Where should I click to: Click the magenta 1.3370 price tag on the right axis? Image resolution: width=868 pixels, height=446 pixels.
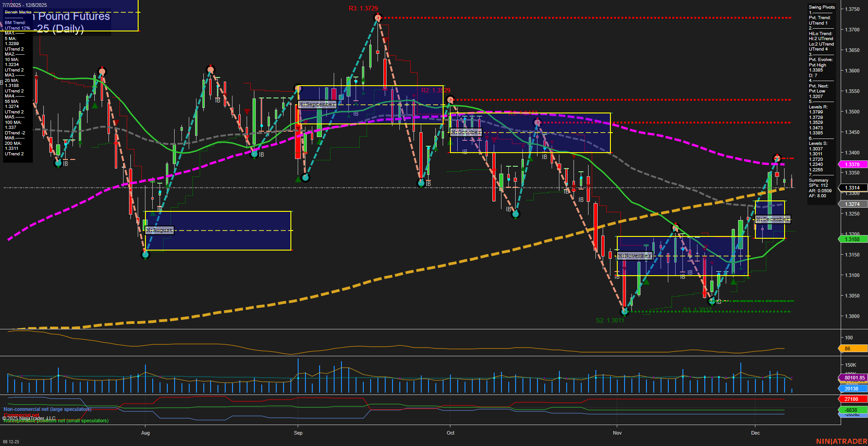coord(852,164)
